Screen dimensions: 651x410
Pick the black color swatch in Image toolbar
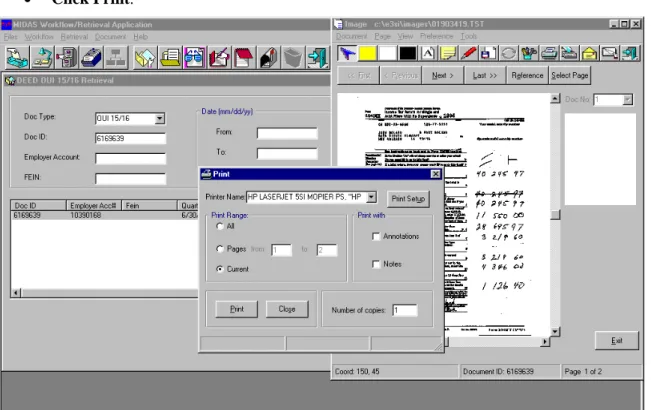click(x=408, y=53)
